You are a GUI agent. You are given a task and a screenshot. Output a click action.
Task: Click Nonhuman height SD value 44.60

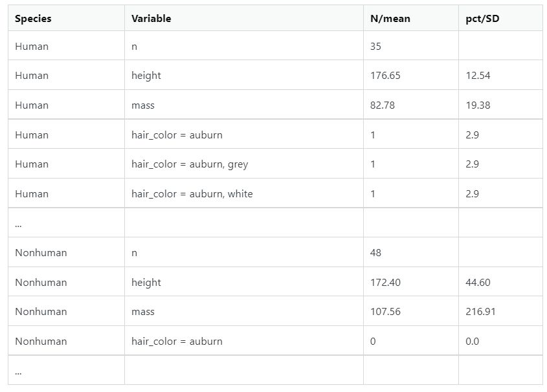point(478,283)
